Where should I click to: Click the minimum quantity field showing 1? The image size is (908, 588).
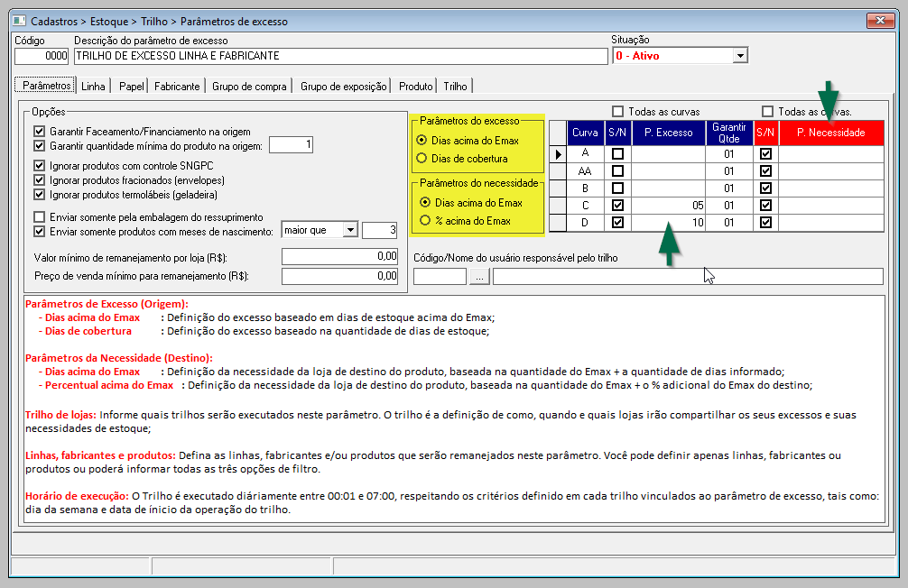tap(291, 144)
